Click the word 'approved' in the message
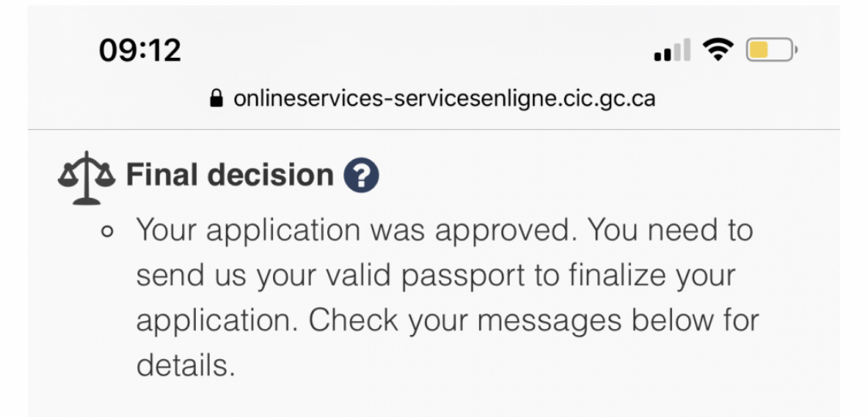Screen dimensions: 868x417 [x=502, y=232]
